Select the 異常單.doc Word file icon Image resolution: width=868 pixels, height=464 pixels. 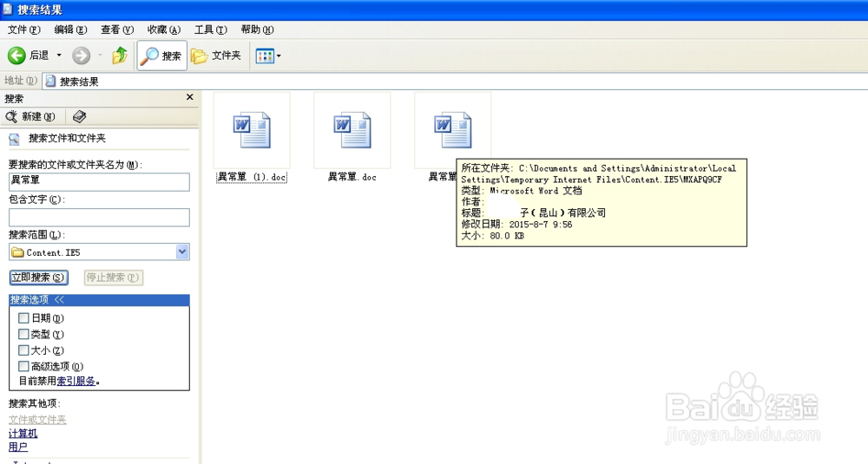click(352, 130)
